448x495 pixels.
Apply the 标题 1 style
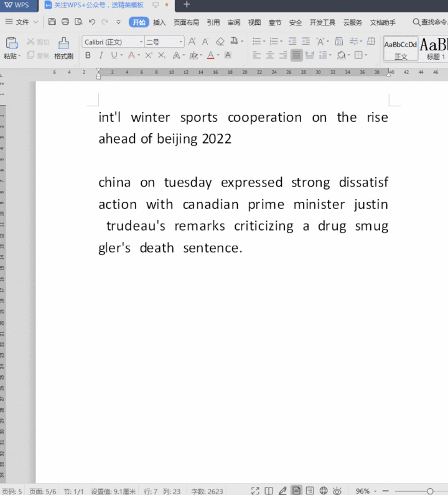[435, 49]
